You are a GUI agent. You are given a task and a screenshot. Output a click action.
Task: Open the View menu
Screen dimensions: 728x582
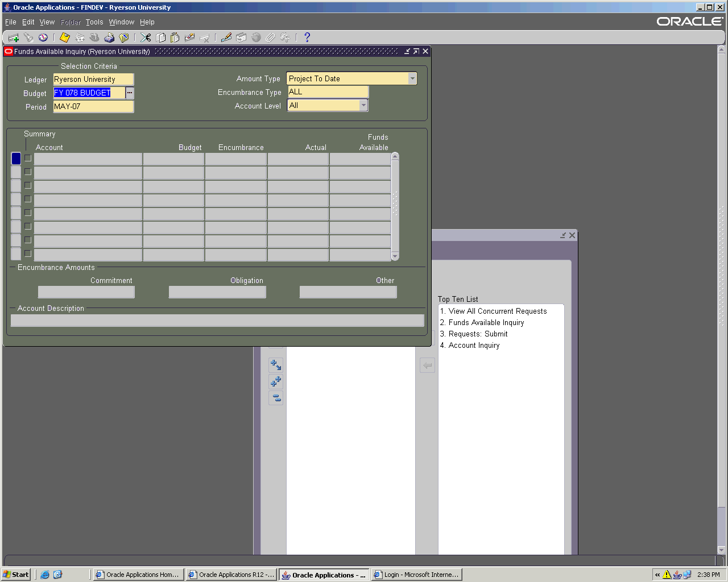tap(47, 22)
